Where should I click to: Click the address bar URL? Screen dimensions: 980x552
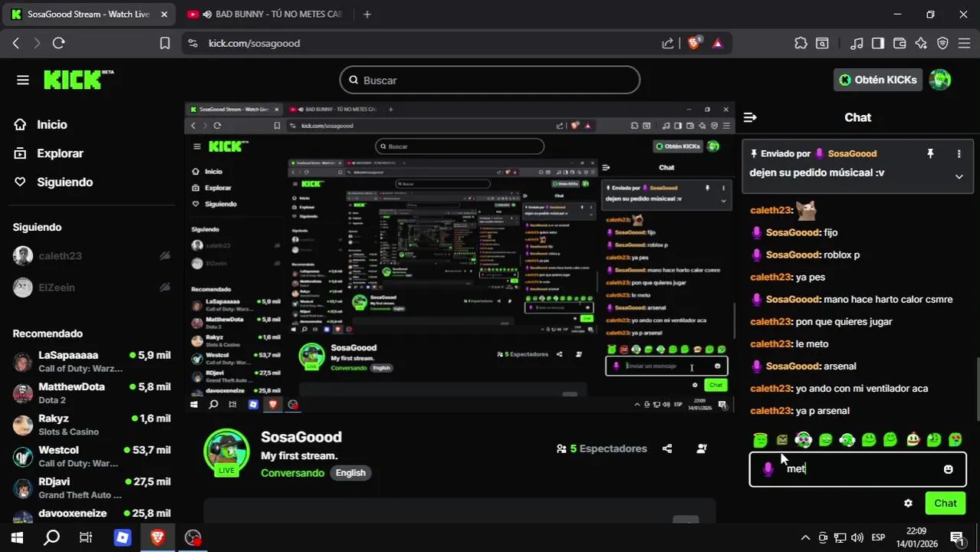(x=254, y=44)
